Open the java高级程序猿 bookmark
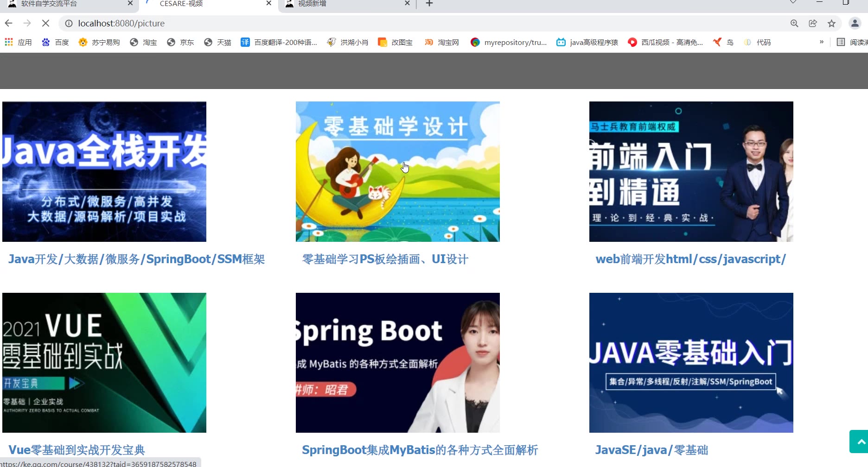868x467 pixels. pos(587,42)
